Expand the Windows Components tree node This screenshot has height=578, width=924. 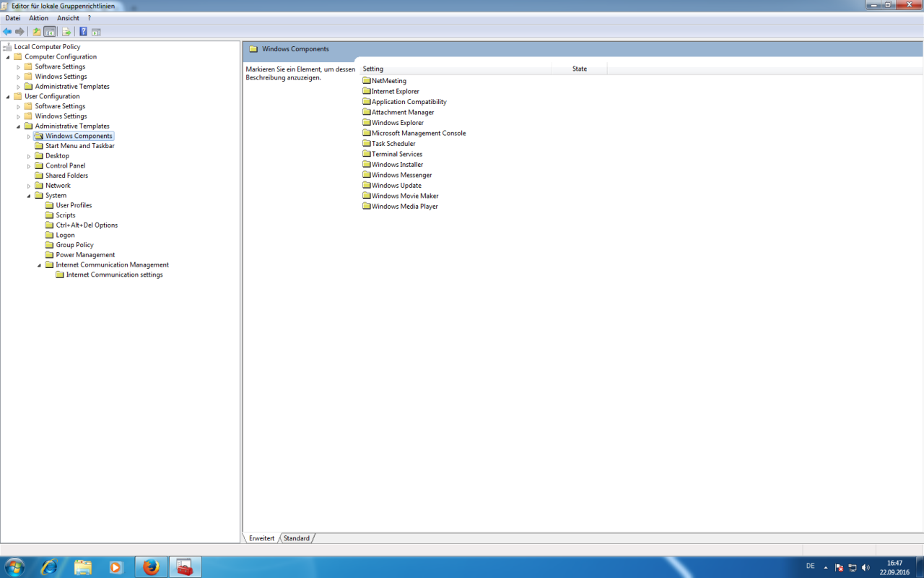29,137
